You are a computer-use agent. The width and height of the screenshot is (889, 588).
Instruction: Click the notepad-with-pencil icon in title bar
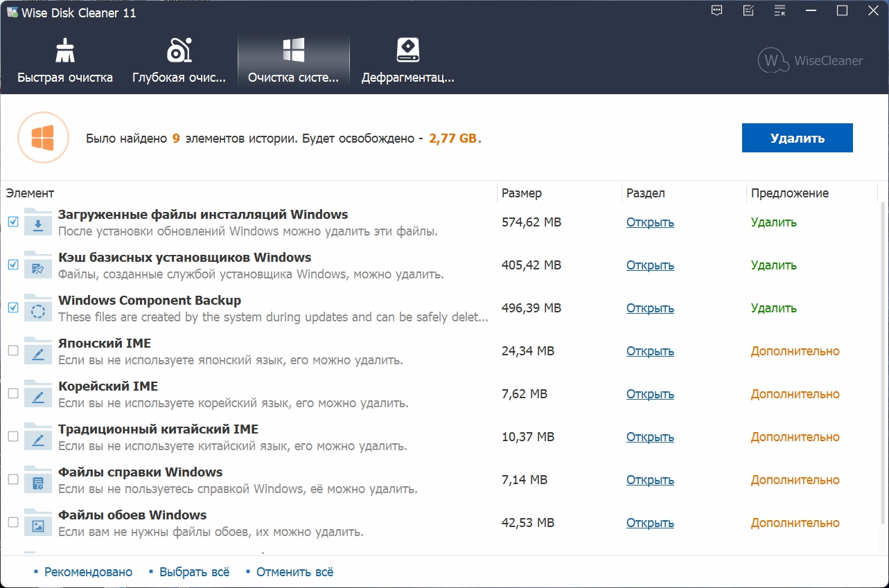pyautogui.click(x=748, y=11)
